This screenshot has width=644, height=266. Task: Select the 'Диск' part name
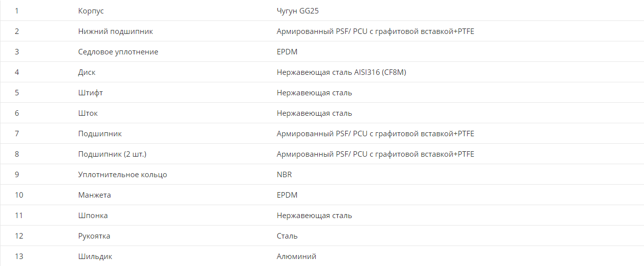86,72
